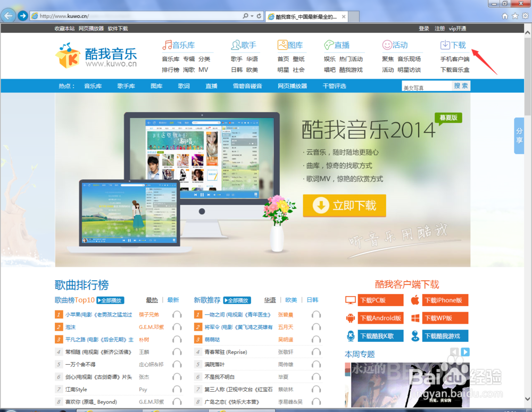
Task: Click the 搜索 search button
Action: point(461,86)
